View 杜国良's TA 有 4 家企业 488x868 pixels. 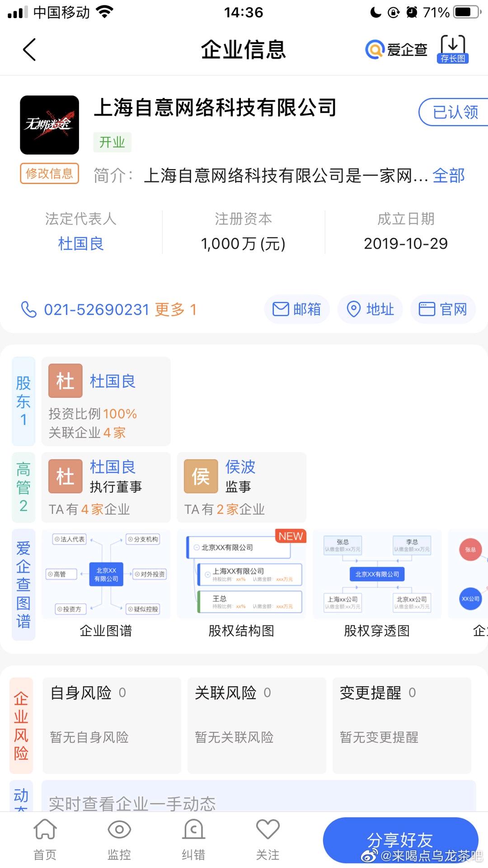coord(89,509)
